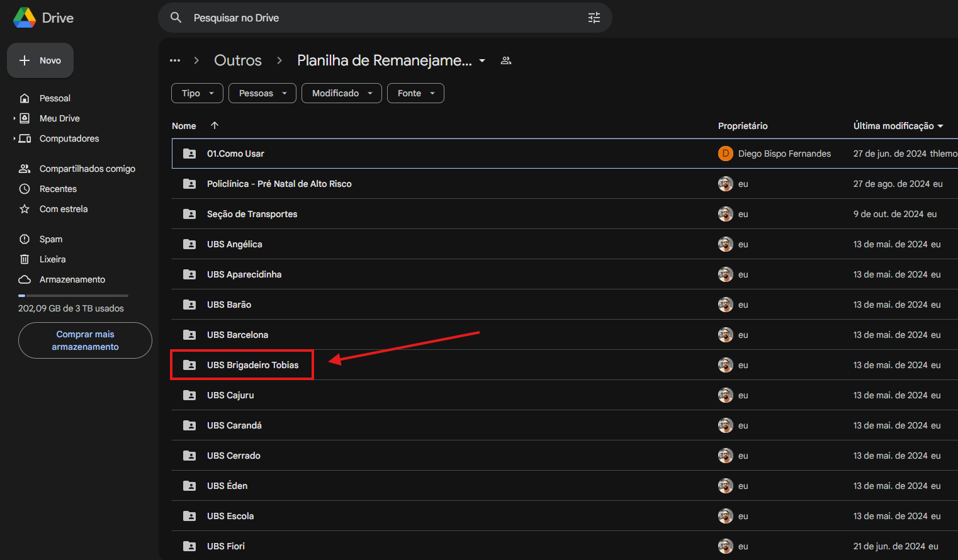Click the breadcrumb ellipsis to show parent folders
The height and width of the screenshot is (560, 958).
pyautogui.click(x=175, y=60)
